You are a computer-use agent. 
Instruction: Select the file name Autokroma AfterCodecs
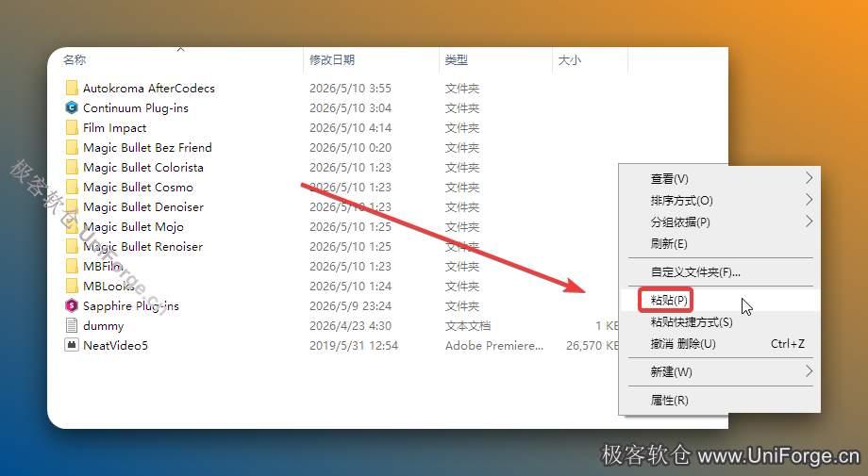click(x=149, y=89)
